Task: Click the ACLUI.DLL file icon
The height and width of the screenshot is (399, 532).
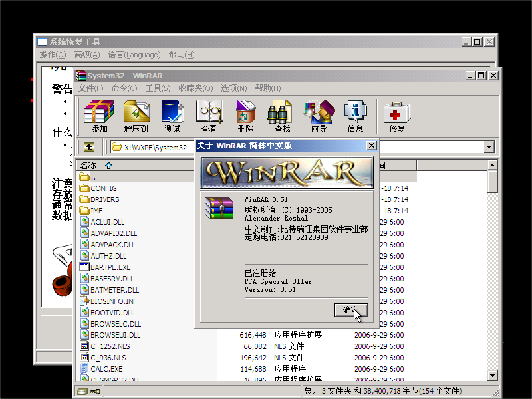Action: (84, 222)
